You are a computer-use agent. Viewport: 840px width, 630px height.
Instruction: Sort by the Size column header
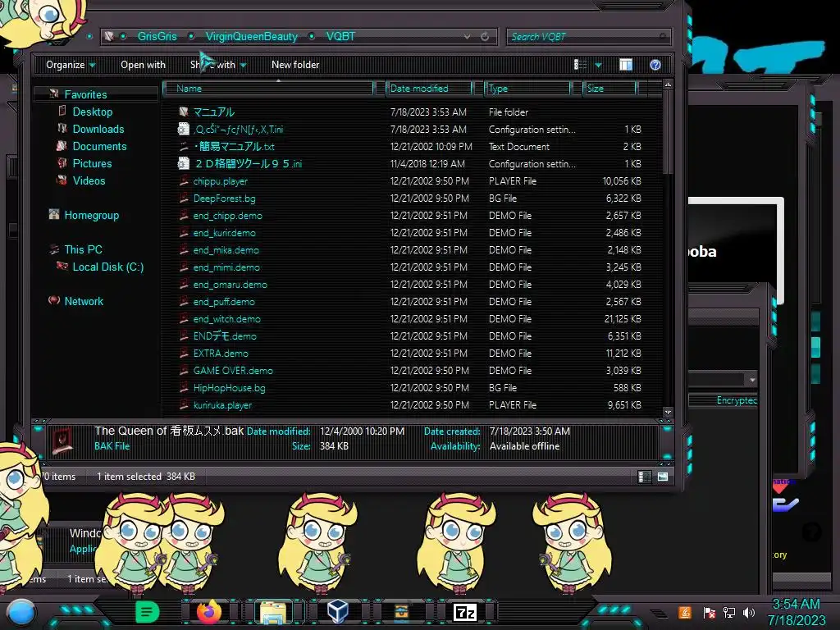tap(609, 89)
